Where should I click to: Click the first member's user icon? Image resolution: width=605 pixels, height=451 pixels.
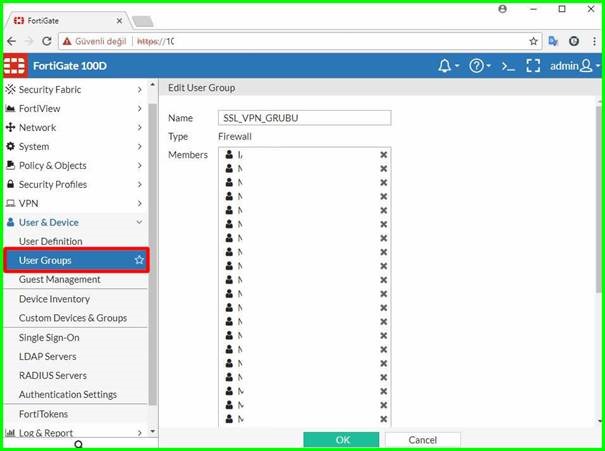click(x=229, y=155)
